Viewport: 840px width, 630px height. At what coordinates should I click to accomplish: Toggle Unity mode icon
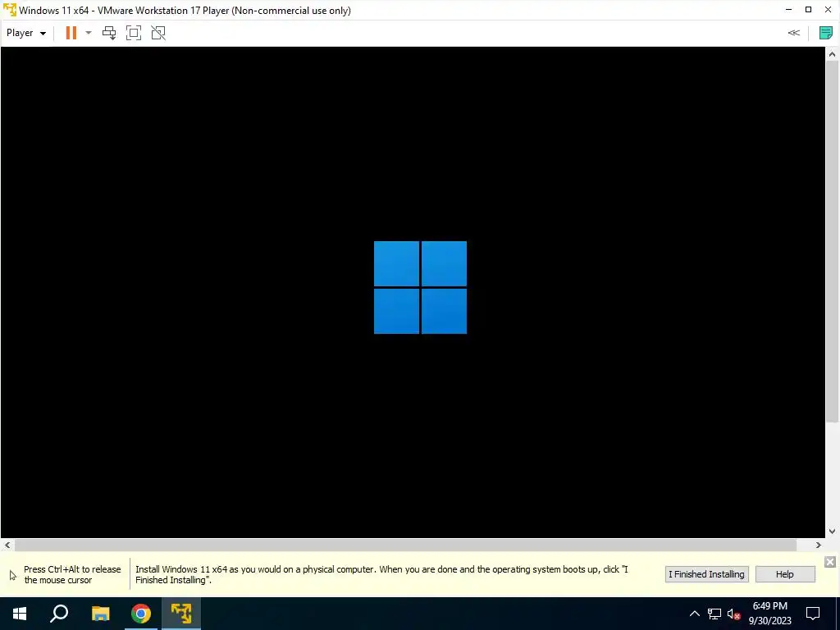[x=158, y=33]
